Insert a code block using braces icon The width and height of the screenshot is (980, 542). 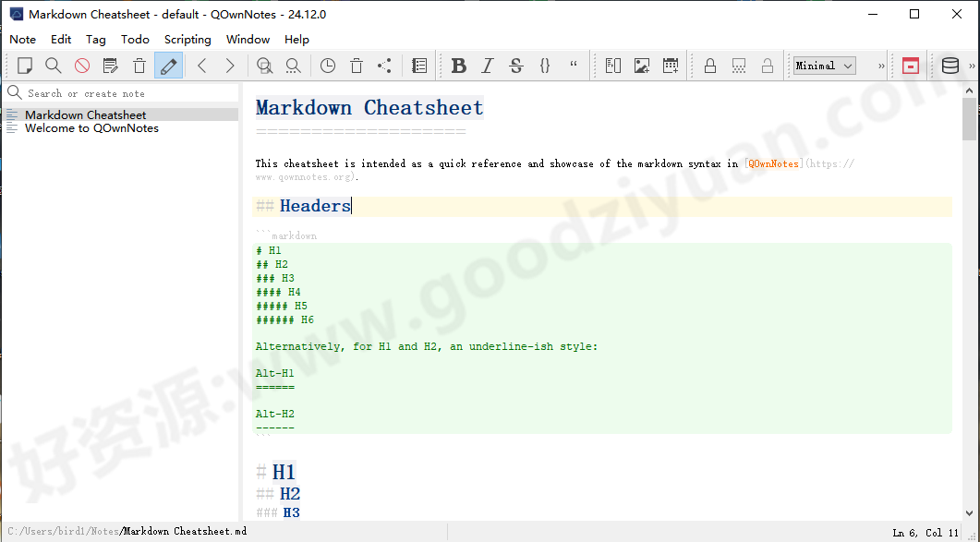click(545, 66)
